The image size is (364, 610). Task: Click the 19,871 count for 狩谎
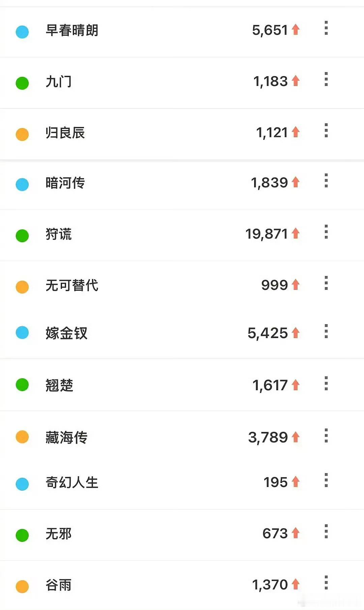click(x=266, y=234)
